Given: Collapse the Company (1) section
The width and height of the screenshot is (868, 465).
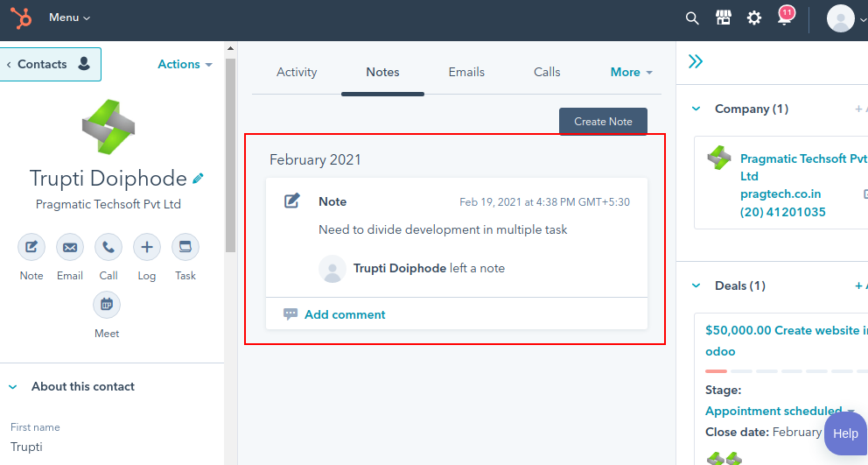Looking at the screenshot, I should pos(696,109).
